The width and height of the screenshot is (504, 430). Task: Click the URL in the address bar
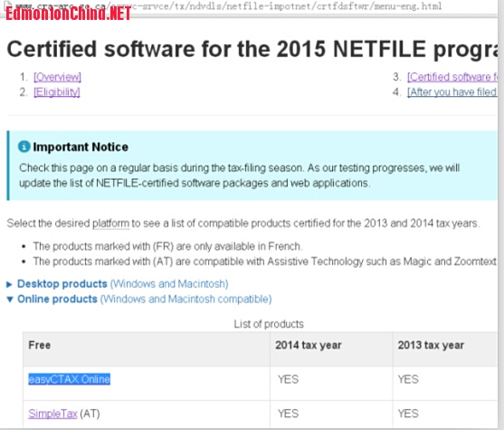(228, 5)
